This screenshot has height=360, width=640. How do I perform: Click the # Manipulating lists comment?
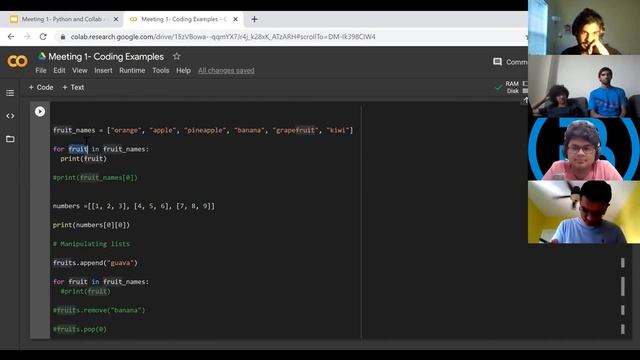point(91,244)
